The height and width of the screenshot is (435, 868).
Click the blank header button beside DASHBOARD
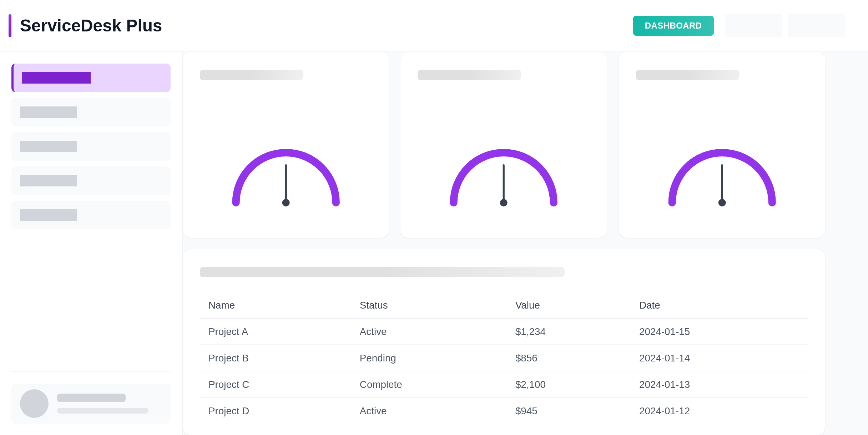click(753, 26)
